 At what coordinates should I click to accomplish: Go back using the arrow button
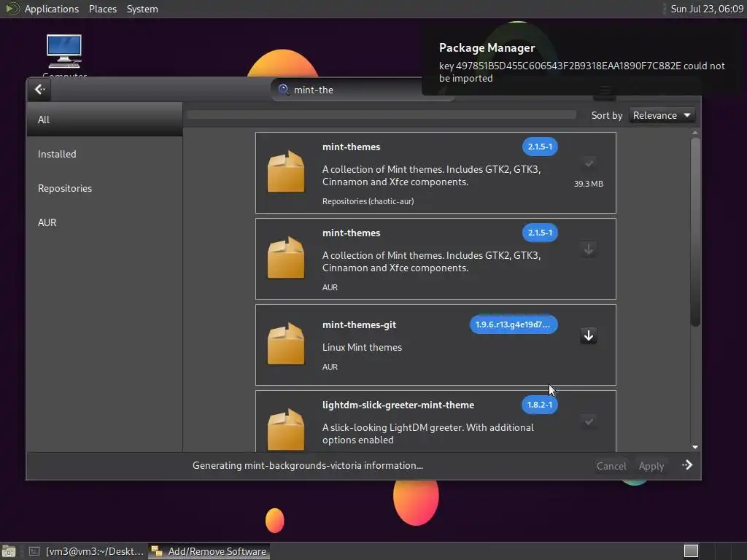[x=39, y=89]
